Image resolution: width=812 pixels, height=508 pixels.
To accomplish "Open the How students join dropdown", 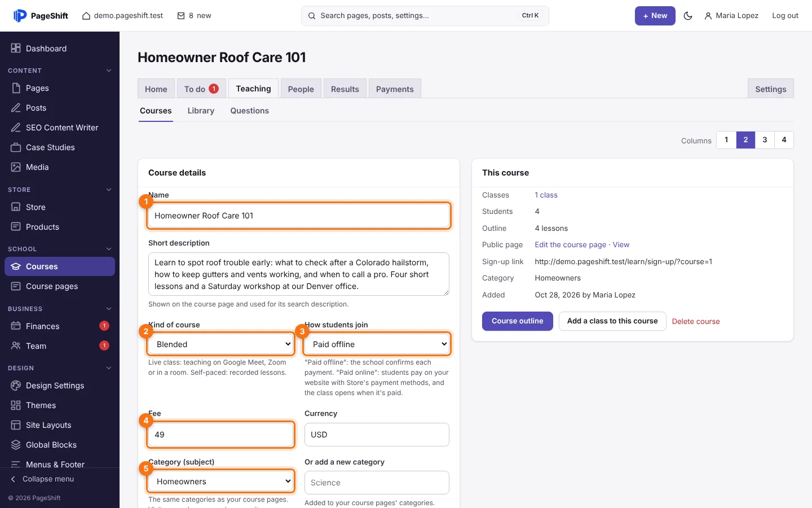I will (377, 344).
